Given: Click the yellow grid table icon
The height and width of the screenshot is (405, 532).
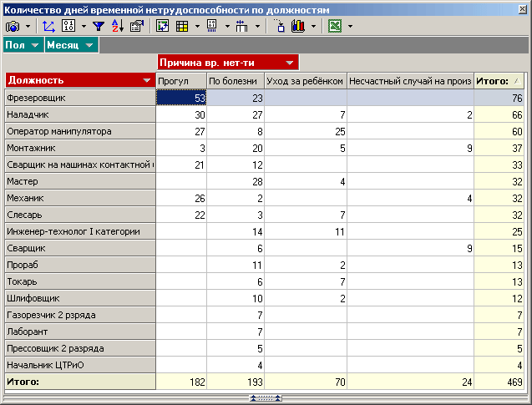Looking at the screenshot, I should click(182, 26).
